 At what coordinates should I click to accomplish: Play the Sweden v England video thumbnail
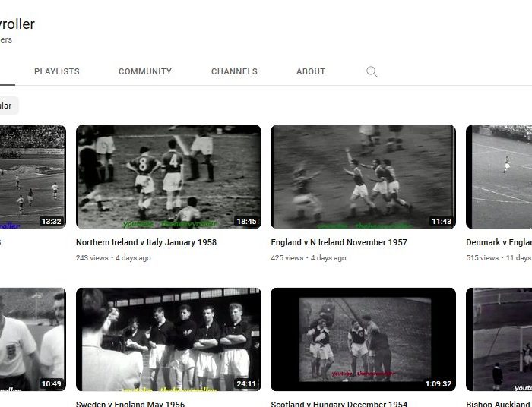point(168,339)
